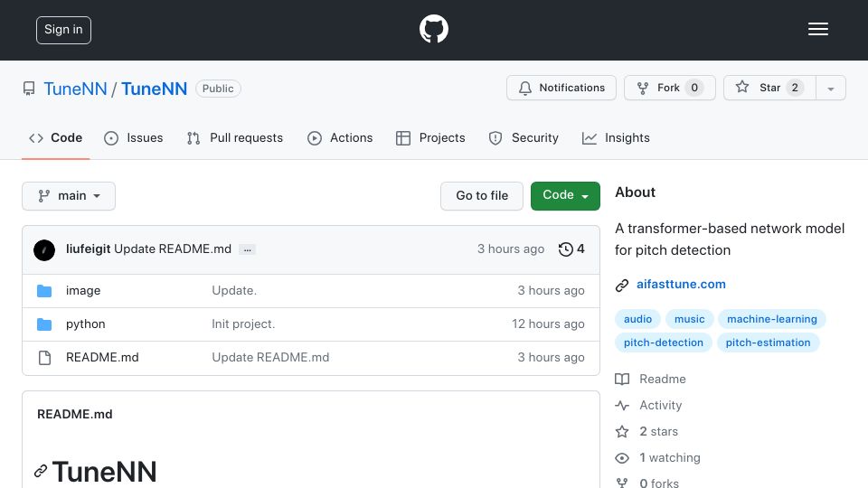The width and height of the screenshot is (868, 488).
Task: Switch to the Projects tab
Action: (x=430, y=137)
